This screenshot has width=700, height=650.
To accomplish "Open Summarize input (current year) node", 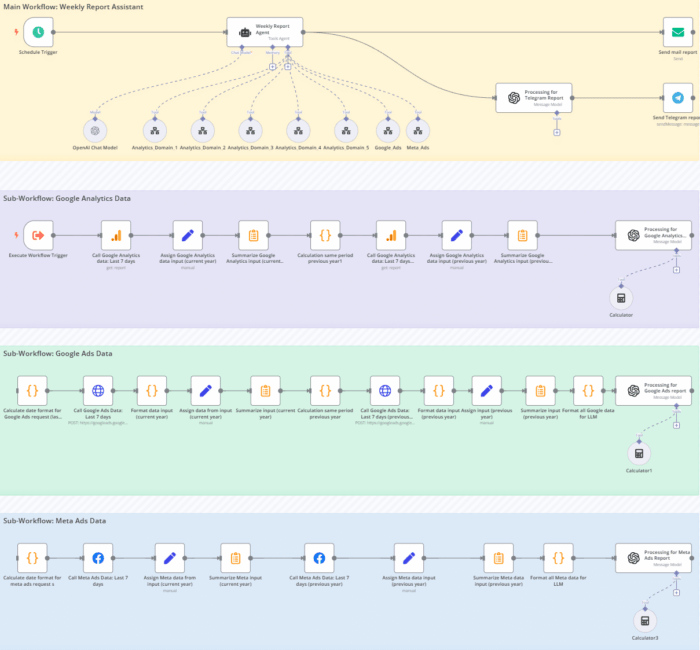I will pos(266,391).
